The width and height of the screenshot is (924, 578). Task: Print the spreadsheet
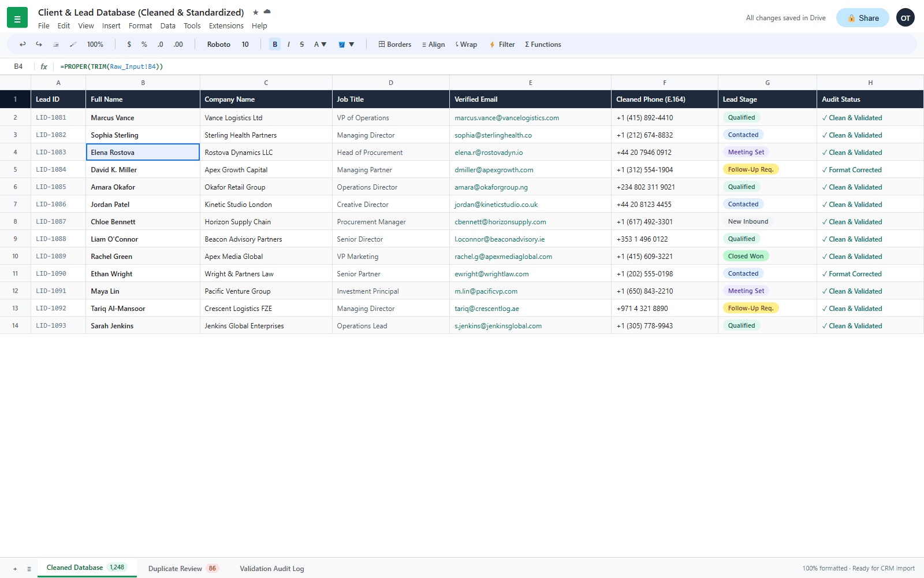pos(56,45)
